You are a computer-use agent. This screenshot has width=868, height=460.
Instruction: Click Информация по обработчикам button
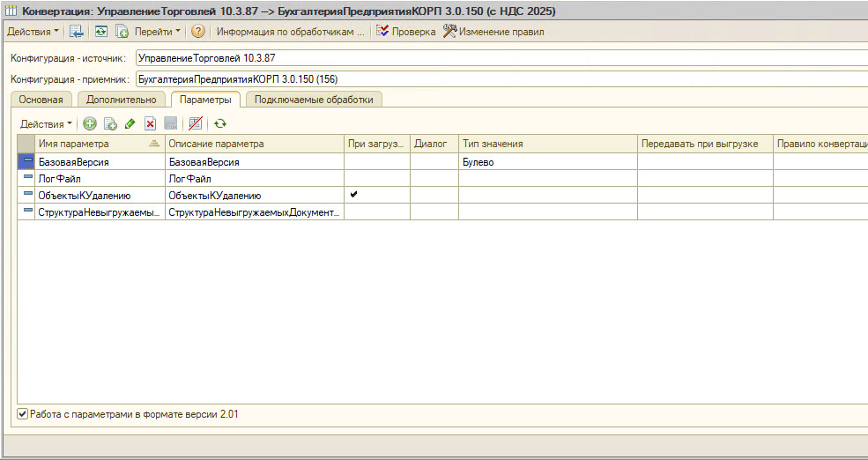(x=291, y=32)
